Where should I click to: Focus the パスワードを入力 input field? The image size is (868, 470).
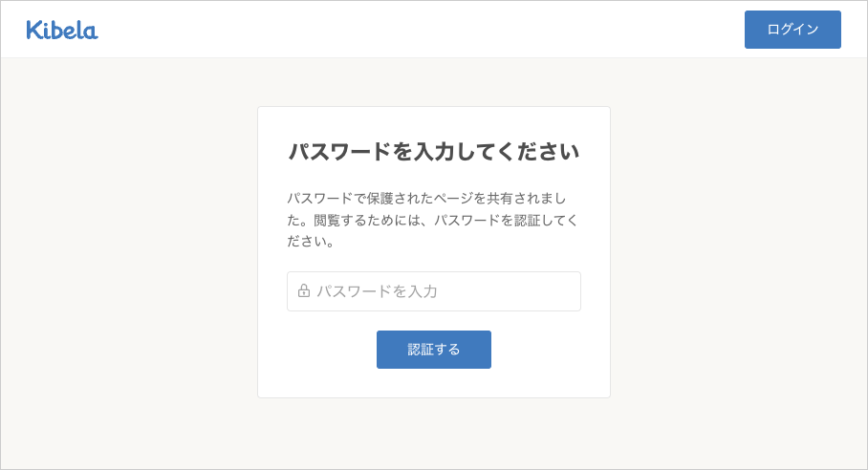click(440, 291)
